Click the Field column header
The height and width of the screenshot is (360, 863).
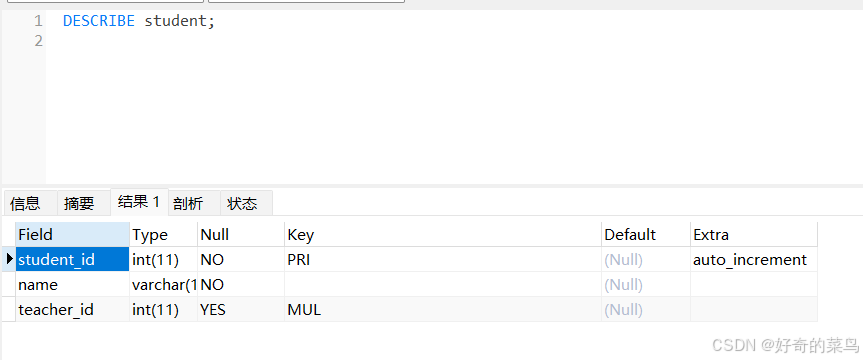[x=73, y=234]
